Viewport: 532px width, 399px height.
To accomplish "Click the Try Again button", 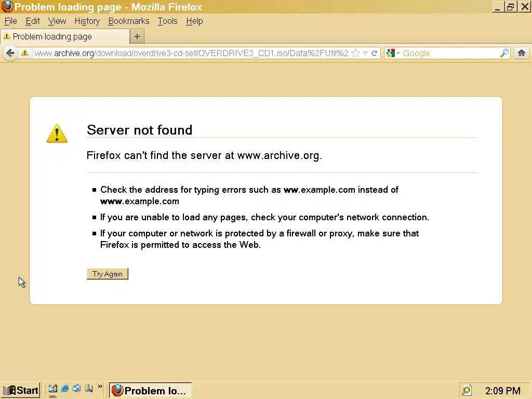I will click(107, 274).
